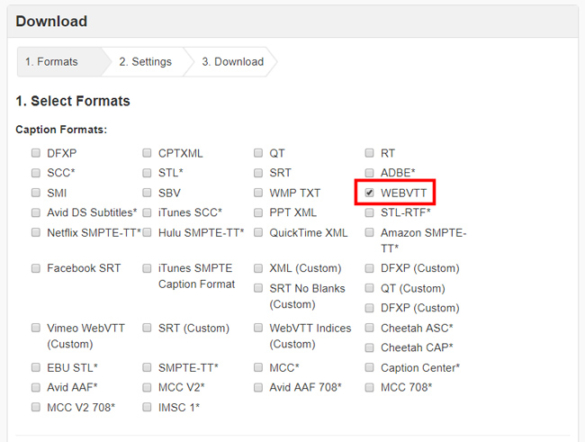585x442 pixels.
Task: Enable the QuickTime XML checkbox
Action: [258, 232]
